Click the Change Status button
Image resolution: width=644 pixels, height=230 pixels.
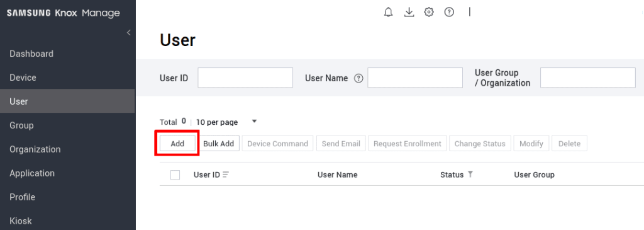point(480,144)
